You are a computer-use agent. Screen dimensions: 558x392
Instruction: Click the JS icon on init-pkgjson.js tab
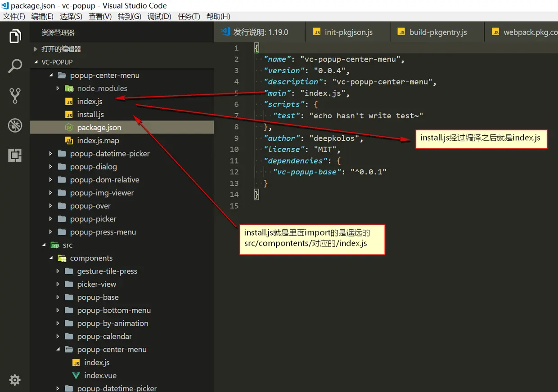click(x=317, y=32)
